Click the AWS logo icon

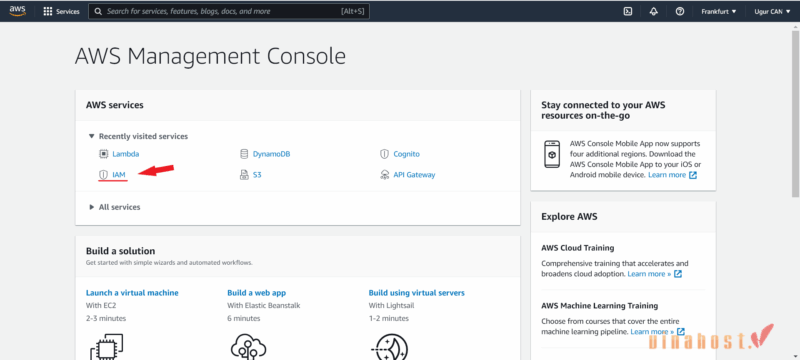[17, 11]
